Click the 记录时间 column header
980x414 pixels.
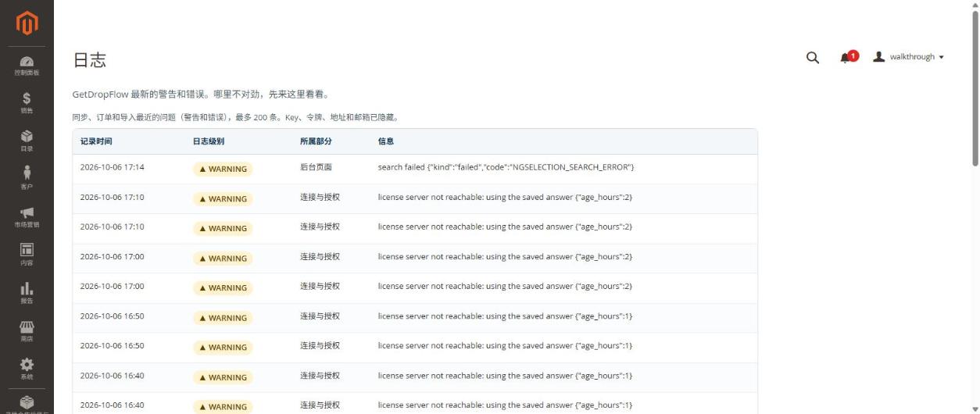point(96,141)
